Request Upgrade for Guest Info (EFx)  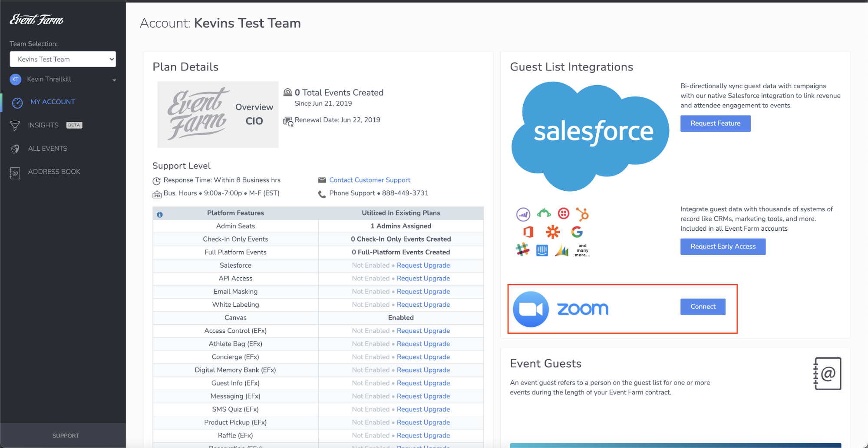click(x=423, y=383)
